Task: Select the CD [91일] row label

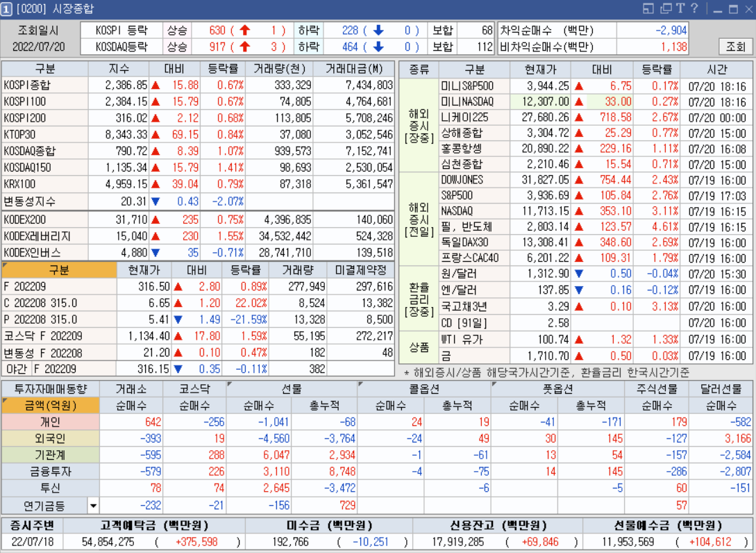Action: 474,323
